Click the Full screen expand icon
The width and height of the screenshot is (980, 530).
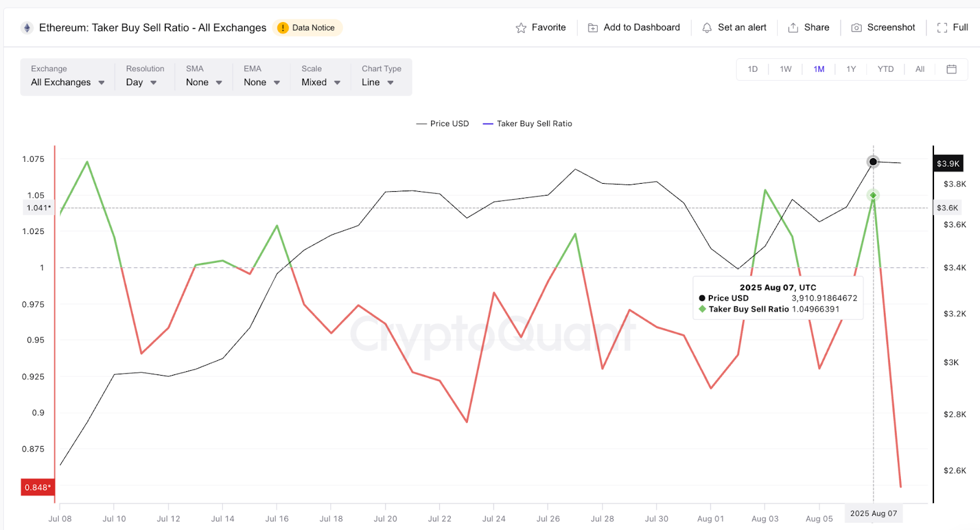pos(942,28)
